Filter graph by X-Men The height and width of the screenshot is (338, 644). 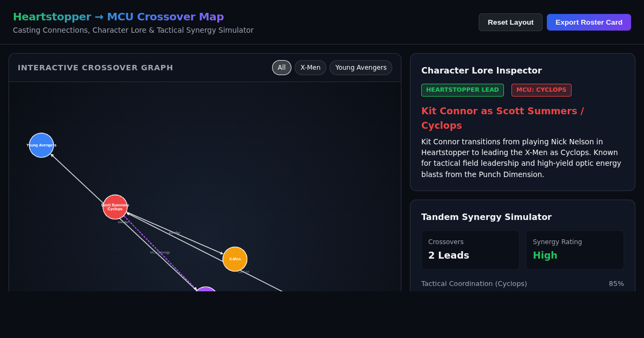310,68
